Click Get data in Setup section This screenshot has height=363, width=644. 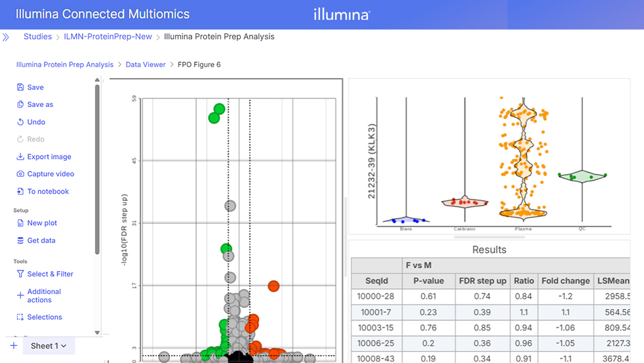tap(41, 241)
